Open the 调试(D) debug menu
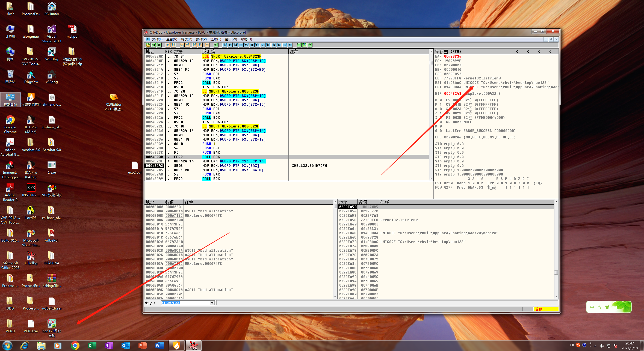 coord(186,39)
